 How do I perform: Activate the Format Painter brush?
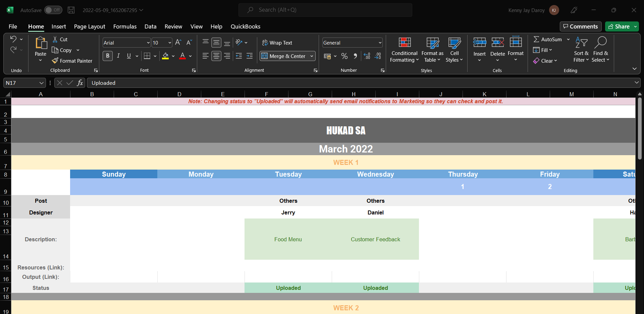pos(72,61)
